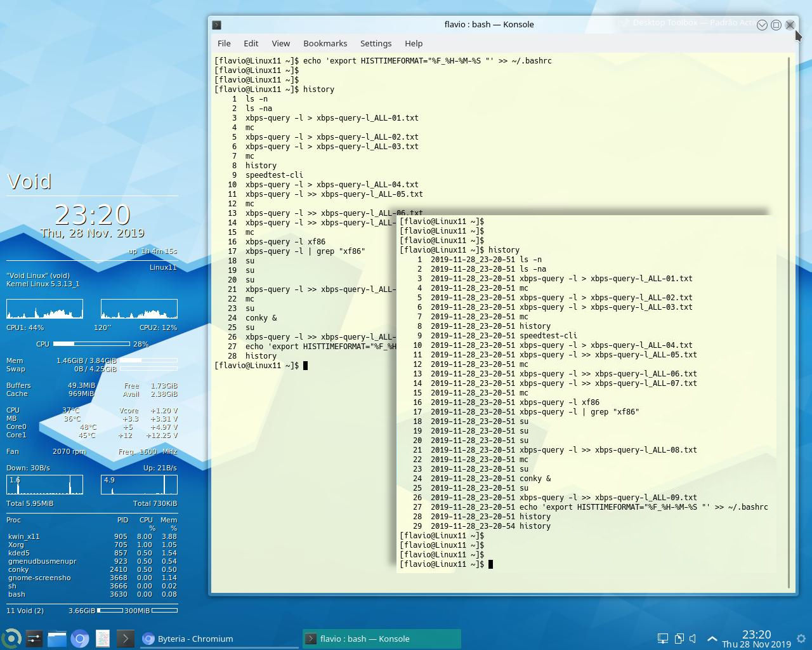Mute the audio via the volume icon
The height and width of the screenshot is (650, 812).
692,639
